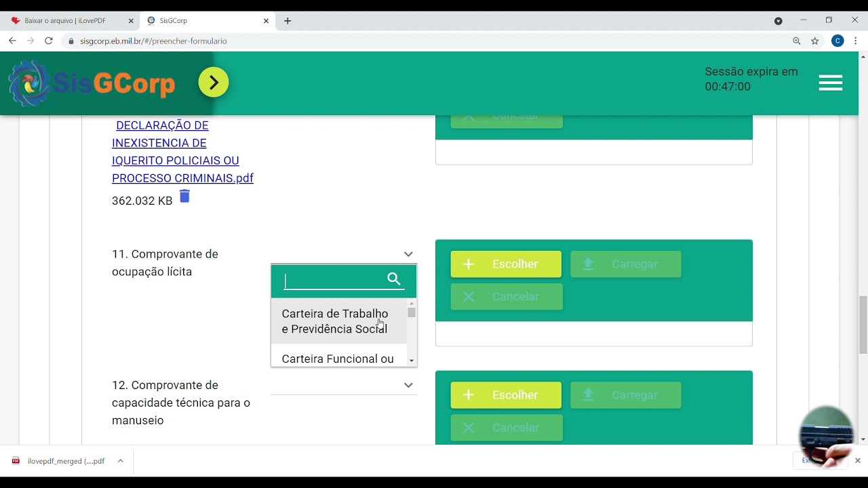Open Chrome profile avatar C
The image size is (868, 488).
pos(837,41)
